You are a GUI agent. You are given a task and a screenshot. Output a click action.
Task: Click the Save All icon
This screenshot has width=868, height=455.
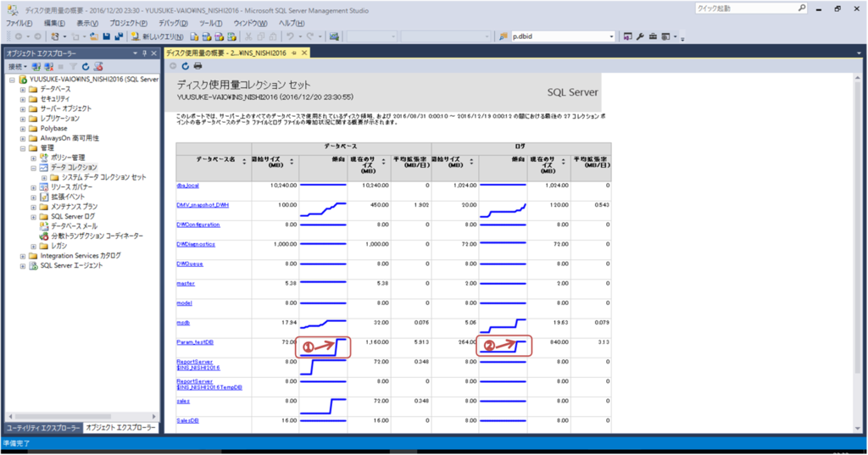[119, 36]
